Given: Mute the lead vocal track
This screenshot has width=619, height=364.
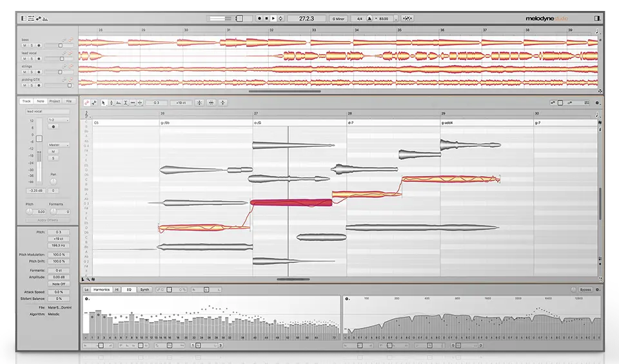Looking at the screenshot, I should [25, 59].
